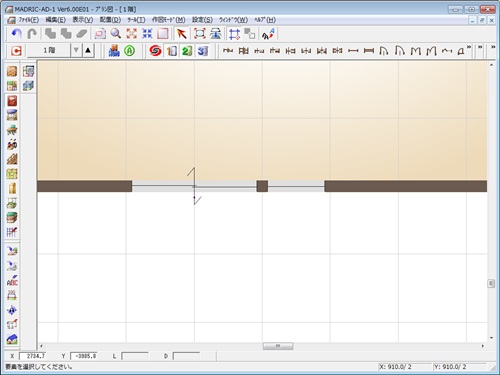Click the horizontal scrollbar right arrow
This screenshot has width=500, height=375.
click(x=483, y=346)
